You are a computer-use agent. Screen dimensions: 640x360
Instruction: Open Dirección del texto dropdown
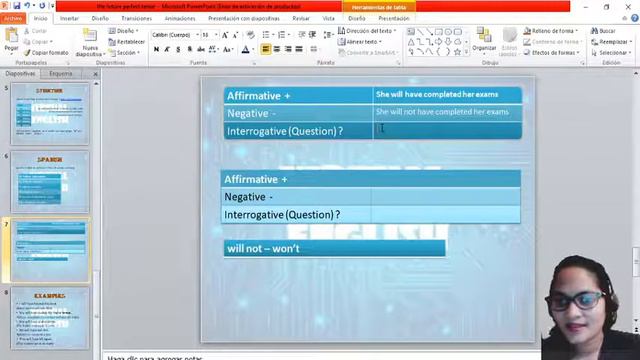[x=367, y=31]
